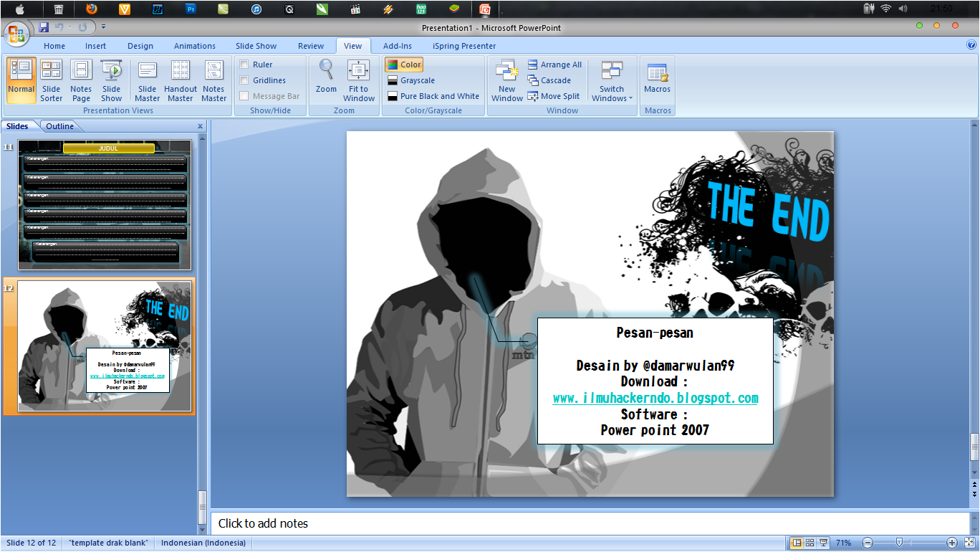Click the volume speaker icon

click(x=903, y=9)
